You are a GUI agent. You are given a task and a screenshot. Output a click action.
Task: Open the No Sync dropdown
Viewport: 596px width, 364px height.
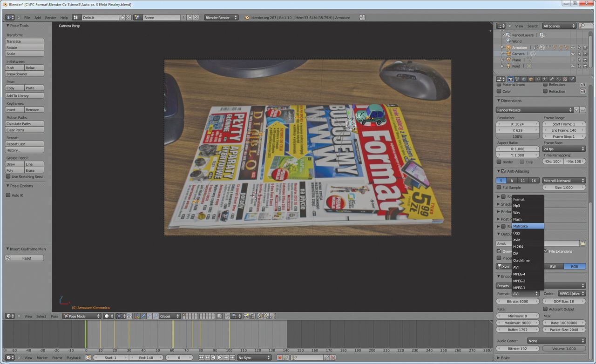point(254,357)
